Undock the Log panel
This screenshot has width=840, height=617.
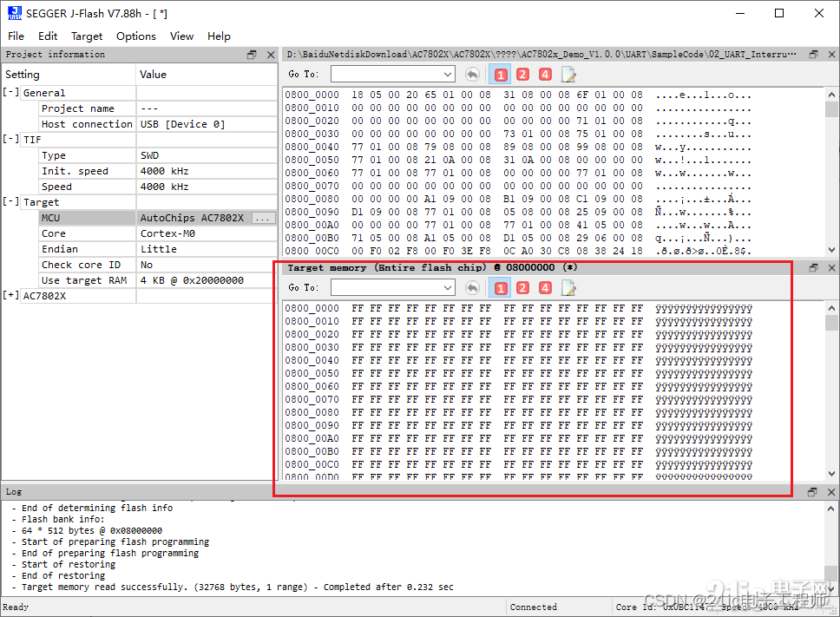coord(812,492)
